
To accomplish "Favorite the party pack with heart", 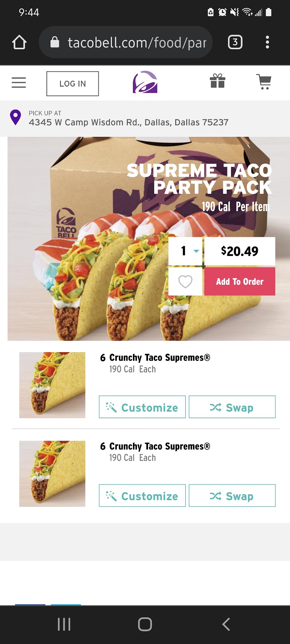I will coord(185,281).
